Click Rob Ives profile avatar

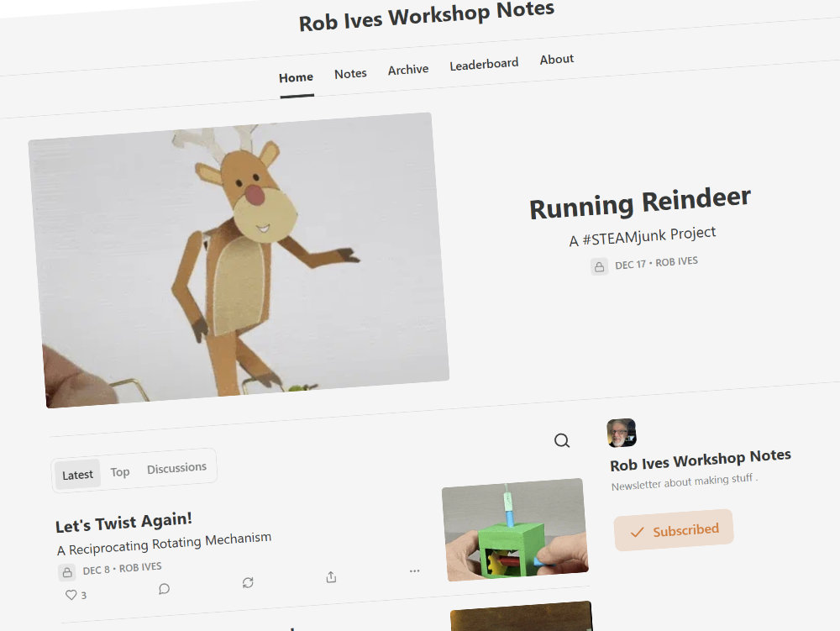click(622, 433)
